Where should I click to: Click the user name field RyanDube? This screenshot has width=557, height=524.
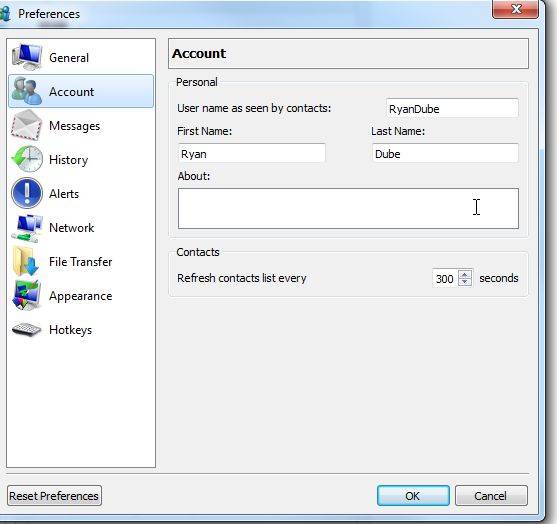[452, 108]
